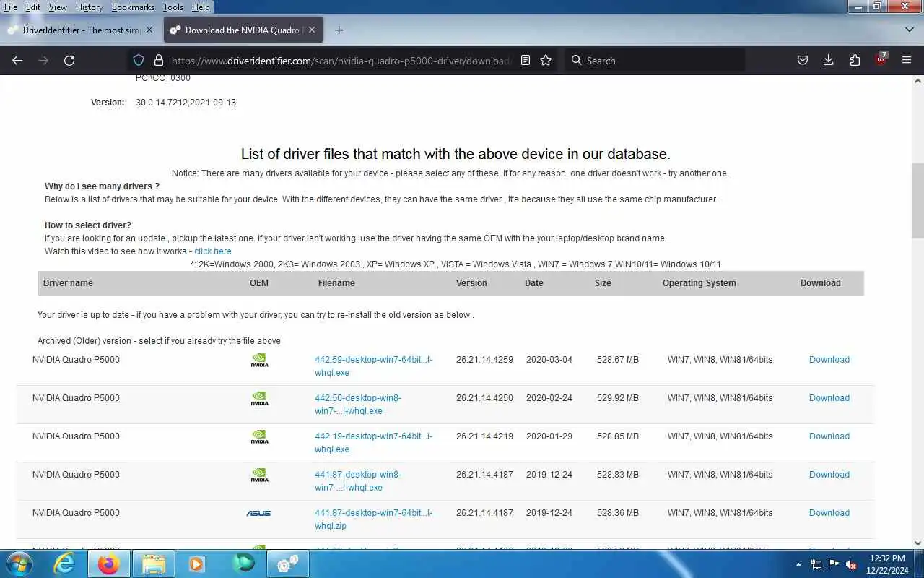Viewport: 924px width, 578px height.
Task: Download the ASUS 528.36 MB driver
Action: tap(829, 513)
